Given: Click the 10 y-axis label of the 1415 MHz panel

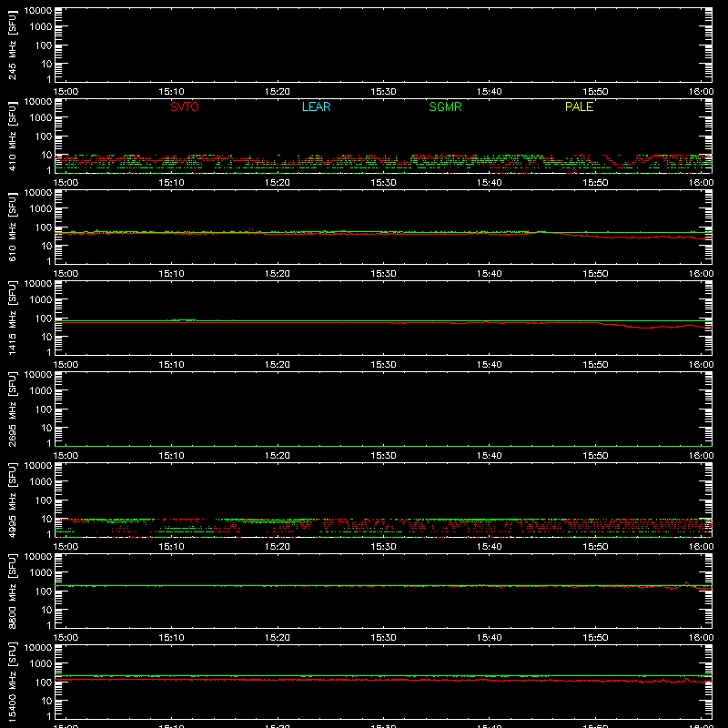Looking at the screenshot, I should tap(46, 337).
